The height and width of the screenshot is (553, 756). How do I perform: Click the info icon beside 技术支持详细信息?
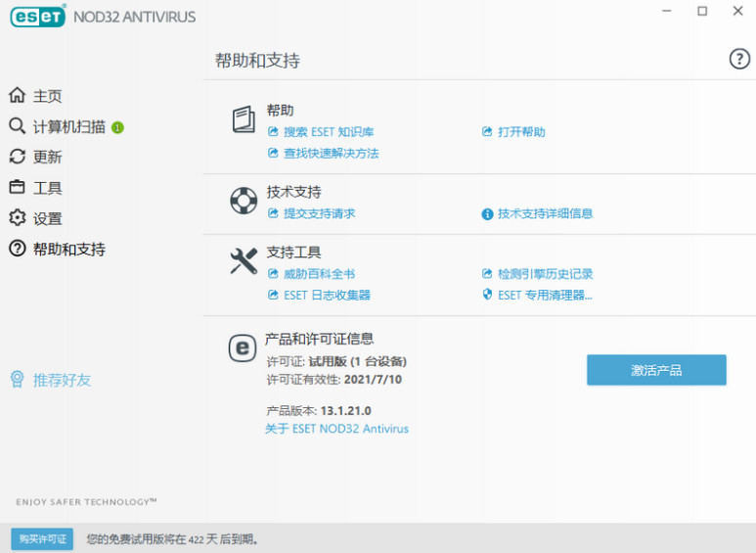487,213
